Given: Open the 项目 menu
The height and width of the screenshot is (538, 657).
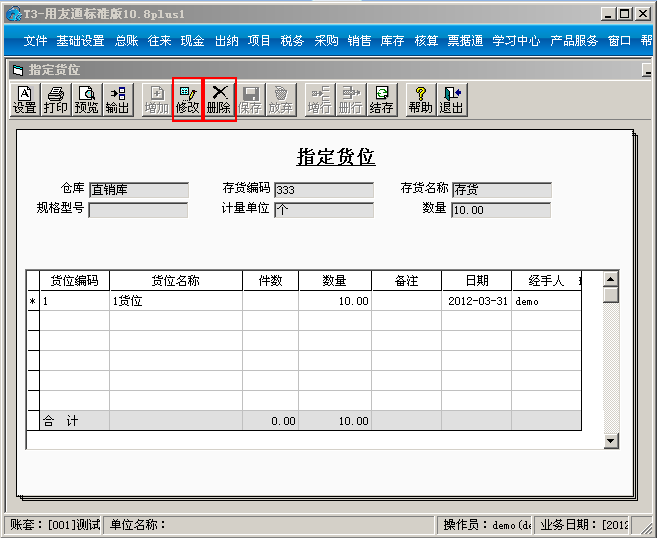Looking at the screenshot, I should [x=259, y=41].
